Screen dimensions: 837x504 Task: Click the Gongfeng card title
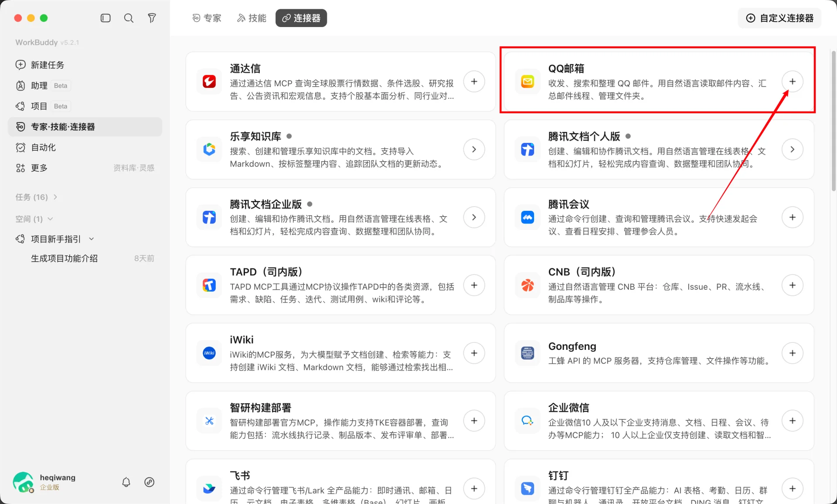click(x=572, y=346)
